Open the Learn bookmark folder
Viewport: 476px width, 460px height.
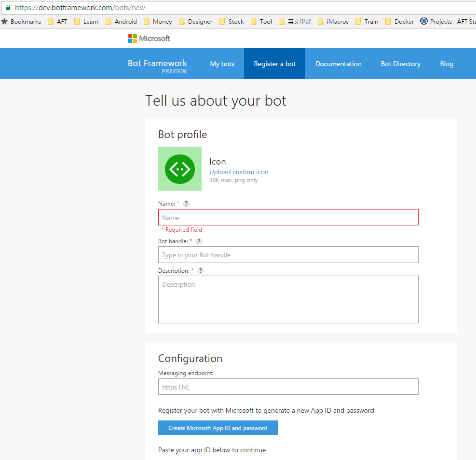(86, 21)
